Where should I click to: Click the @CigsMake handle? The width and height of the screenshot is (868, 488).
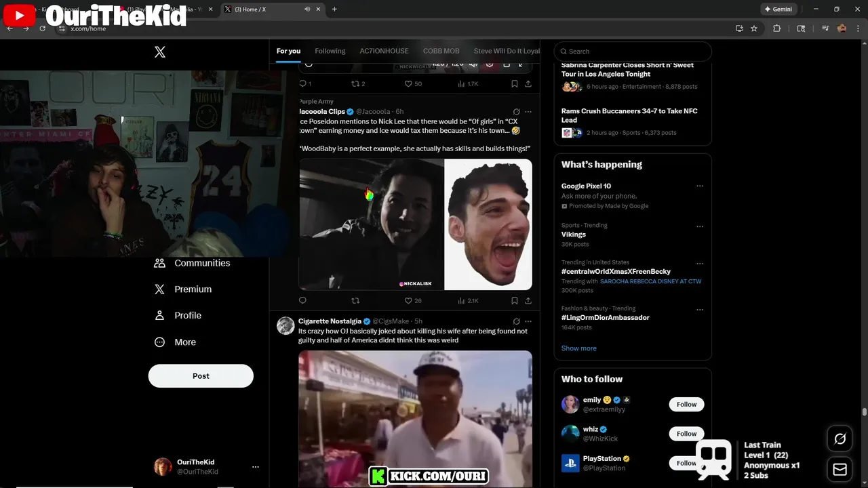point(391,321)
